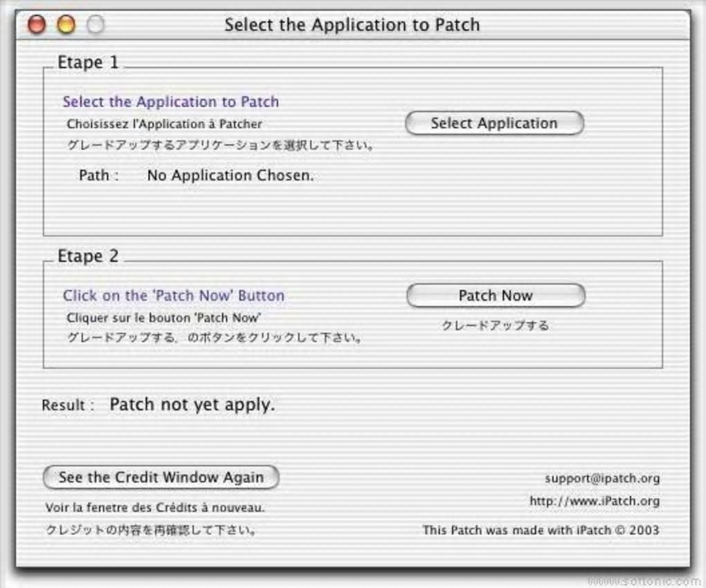Click the Patch Now button
This screenshot has width=706, height=588.
click(496, 295)
